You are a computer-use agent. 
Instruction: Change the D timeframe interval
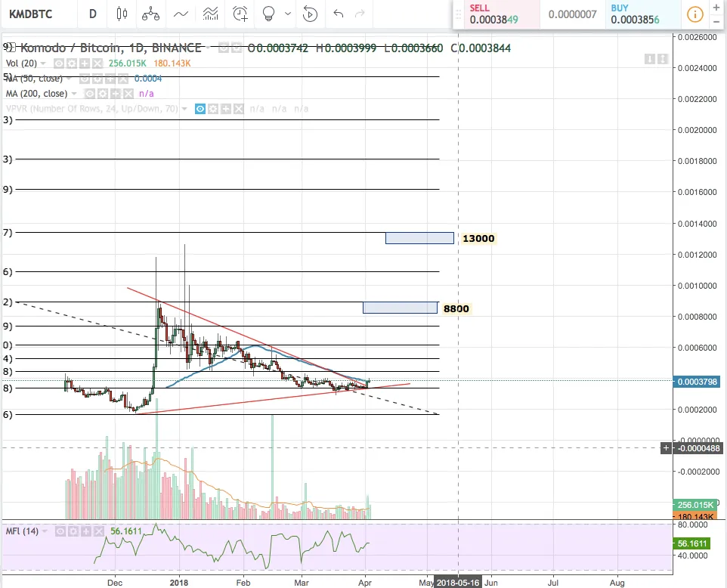click(x=93, y=14)
